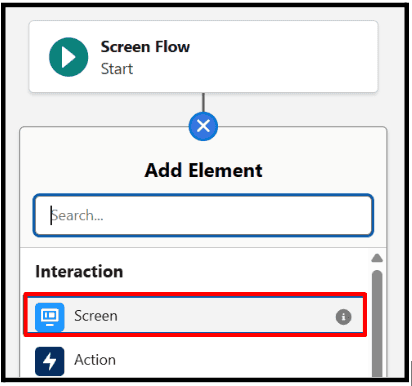Choose the Action label in Interaction list

pos(95,360)
